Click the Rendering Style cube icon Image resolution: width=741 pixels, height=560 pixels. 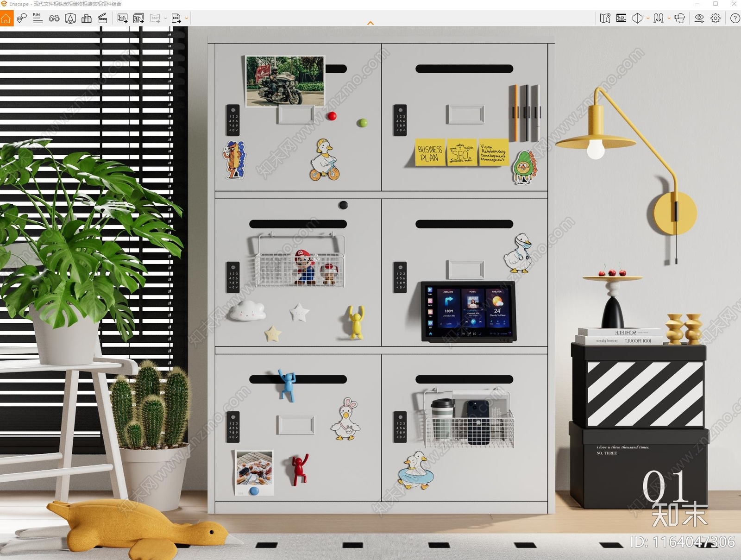click(x=638, y=19)
